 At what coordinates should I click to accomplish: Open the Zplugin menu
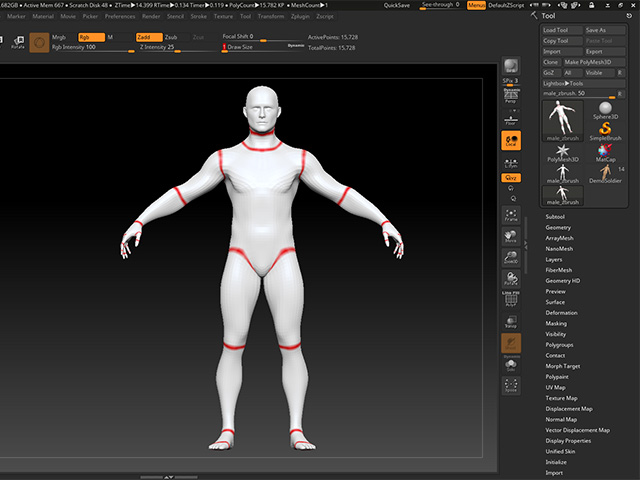tap(300, 16)
